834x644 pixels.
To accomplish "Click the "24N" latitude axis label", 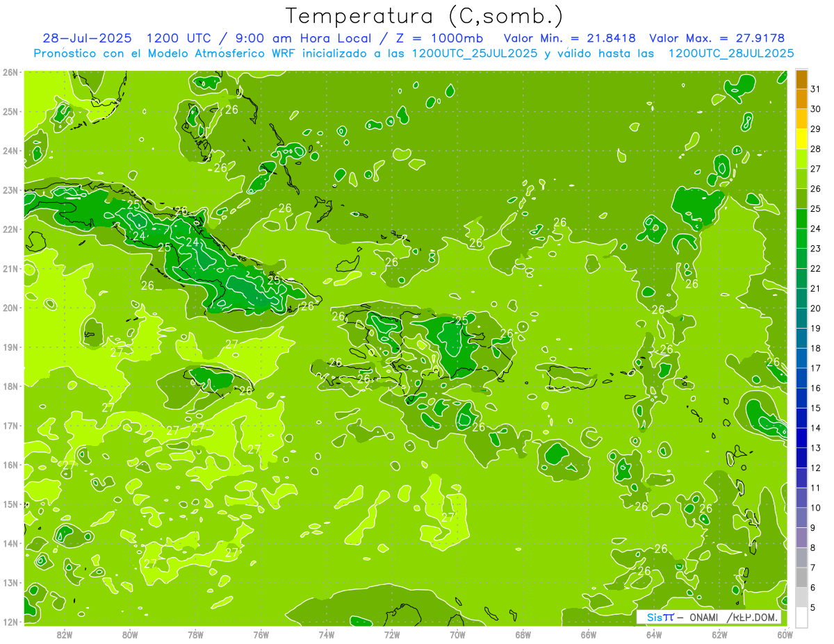I will click(10, 151).
